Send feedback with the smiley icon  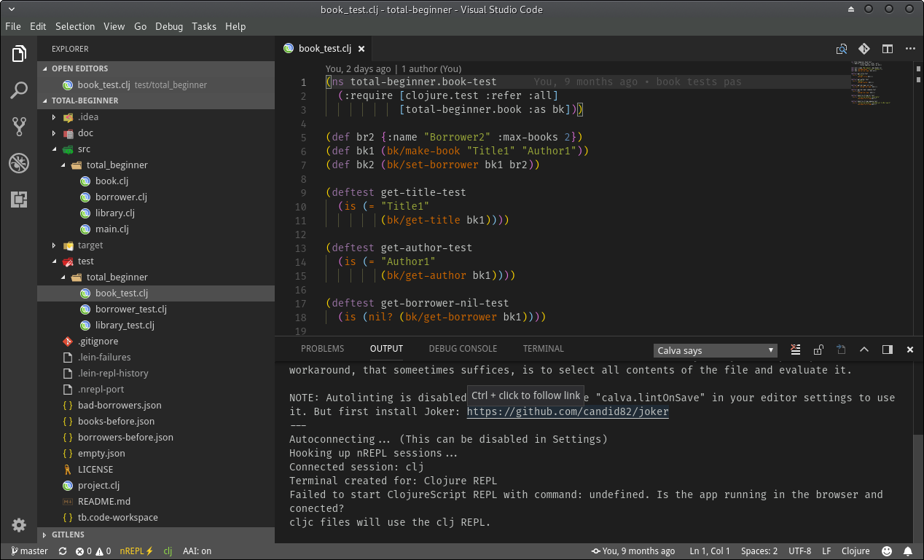[x=887, y=551]
